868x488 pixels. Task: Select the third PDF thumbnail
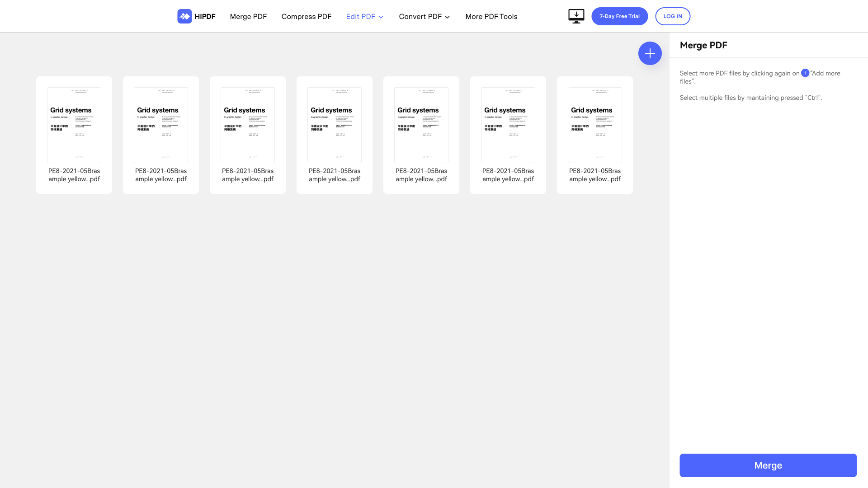pos(248,125)
